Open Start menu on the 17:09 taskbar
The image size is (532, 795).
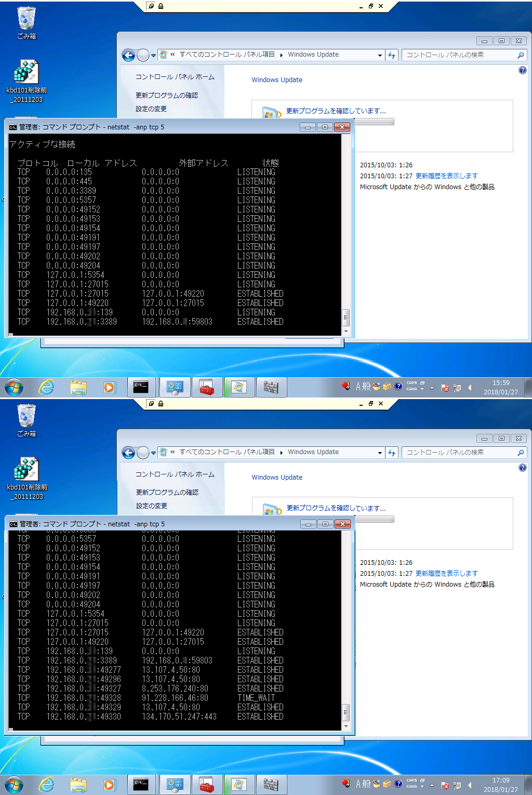click(14, 785)
